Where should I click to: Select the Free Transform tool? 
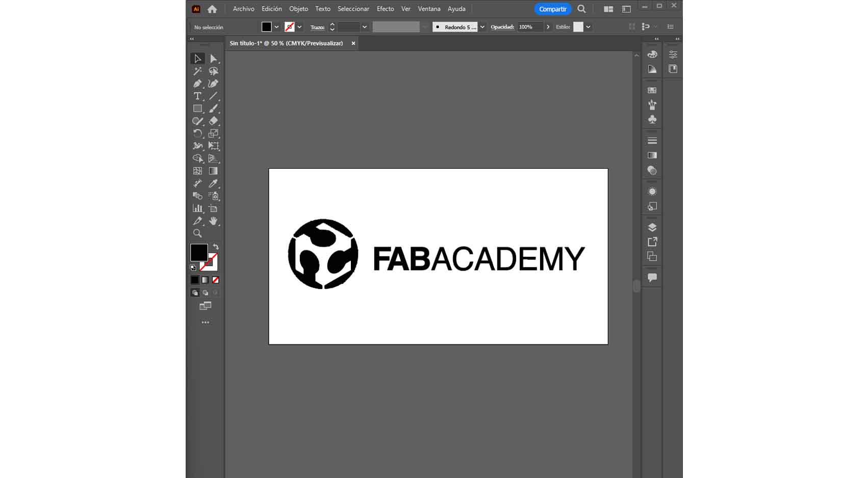coord(213,146)
